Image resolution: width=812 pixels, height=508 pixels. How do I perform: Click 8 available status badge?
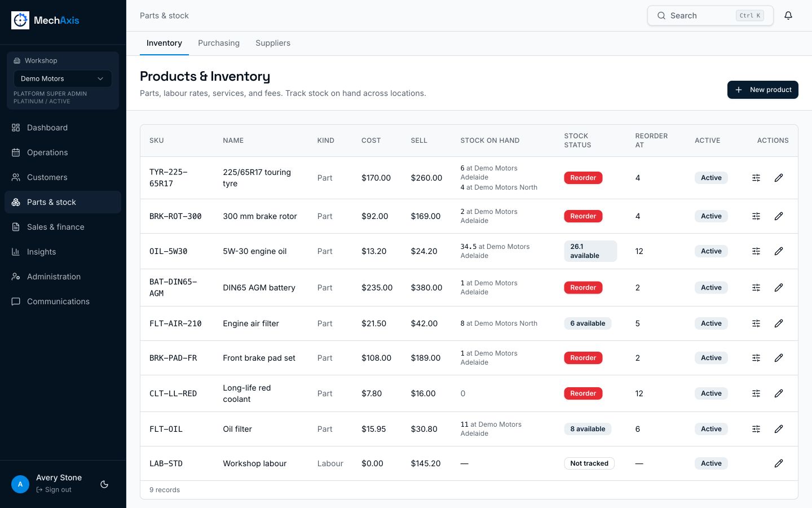pos(588,429)
